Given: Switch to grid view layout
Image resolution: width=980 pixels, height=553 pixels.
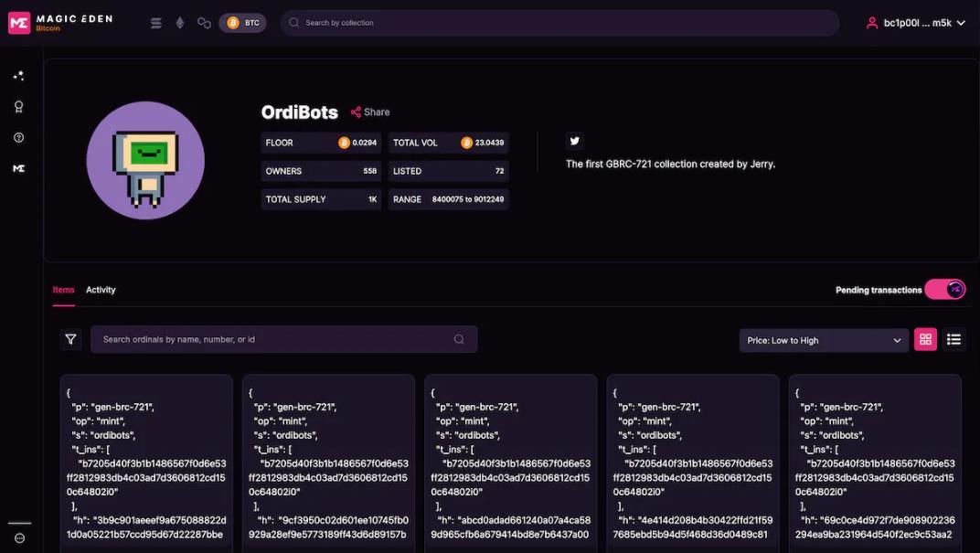Looking at the screenshot, I should click(x=925, y=340).
